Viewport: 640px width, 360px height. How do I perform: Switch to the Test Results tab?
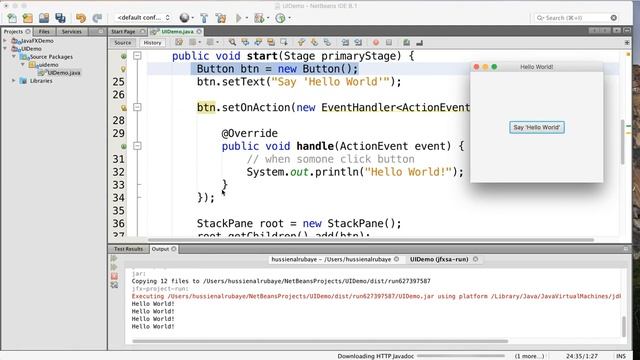(x=128, y=249)
